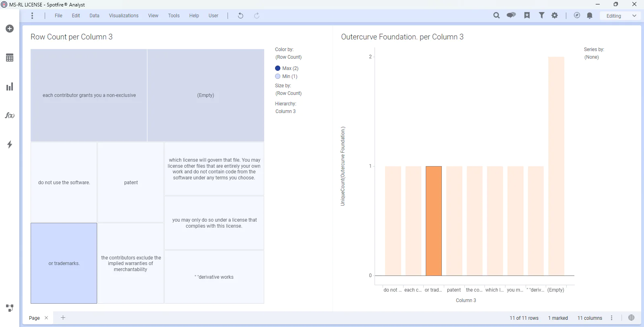Open the Color by (Row Count) selector
644x327 pixels.
tap(288, 57)
